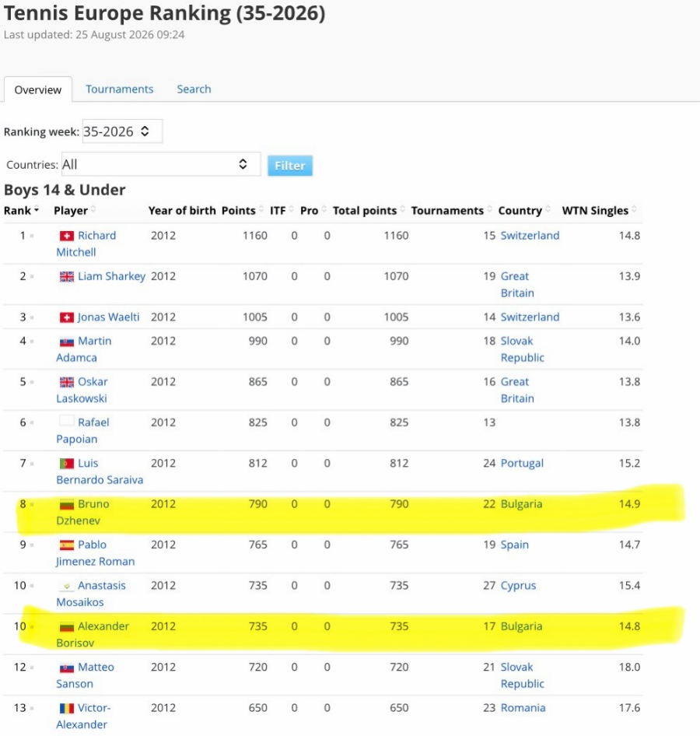Open Liam Sharkey player link

(112, 276)
